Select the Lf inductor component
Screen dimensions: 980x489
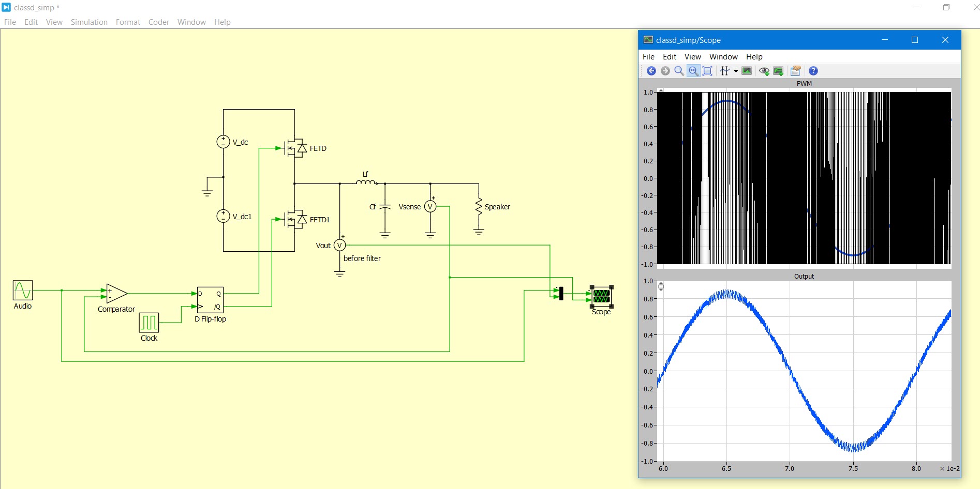coord(366,181)
